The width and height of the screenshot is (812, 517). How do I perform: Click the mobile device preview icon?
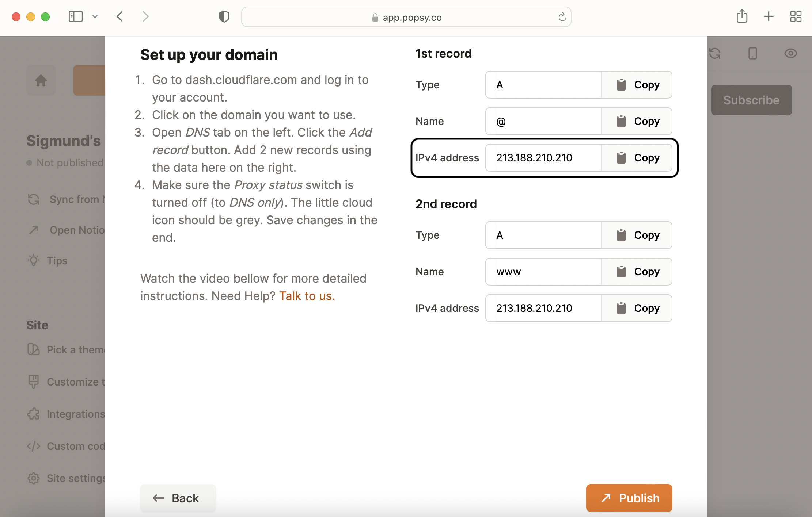[x=752, y=54]
